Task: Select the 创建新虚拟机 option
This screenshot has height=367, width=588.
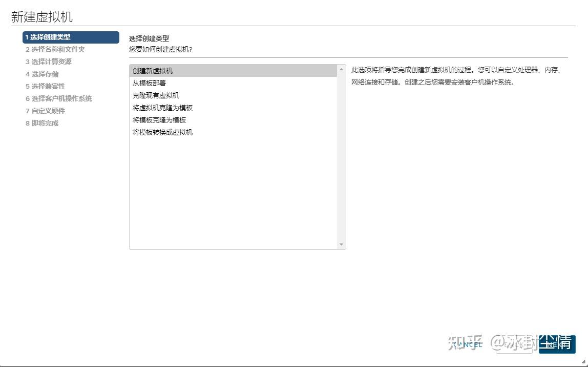Action: [x=233, y=71]
